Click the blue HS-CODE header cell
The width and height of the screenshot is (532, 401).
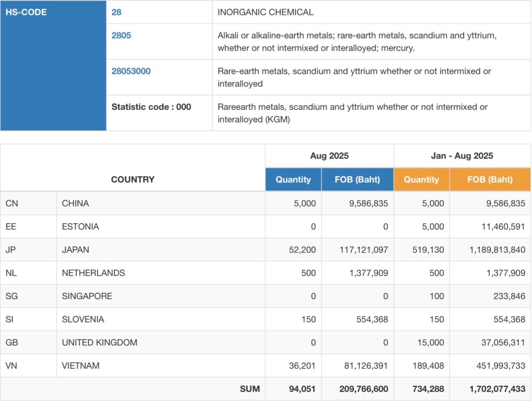[26, 12]
